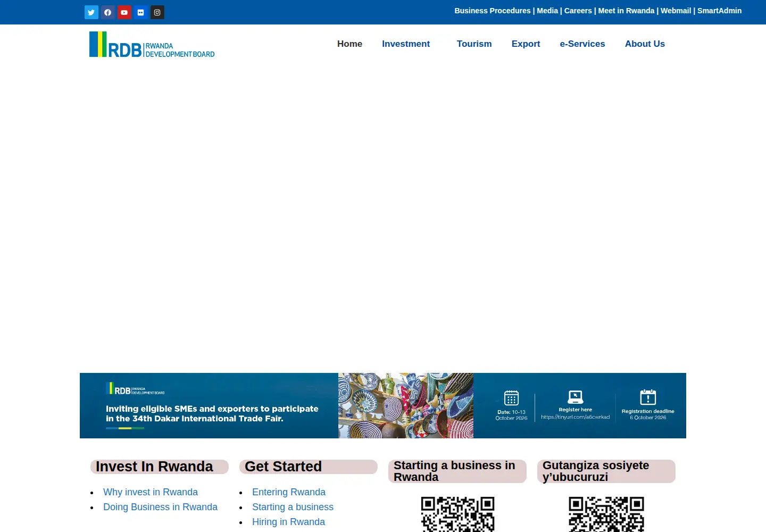The height and width of the screenshot is (532, 766).
Task: Click the QR code under Gutangiza sosiyete y'ubucuruzi
Action: (x=606, y=514)
